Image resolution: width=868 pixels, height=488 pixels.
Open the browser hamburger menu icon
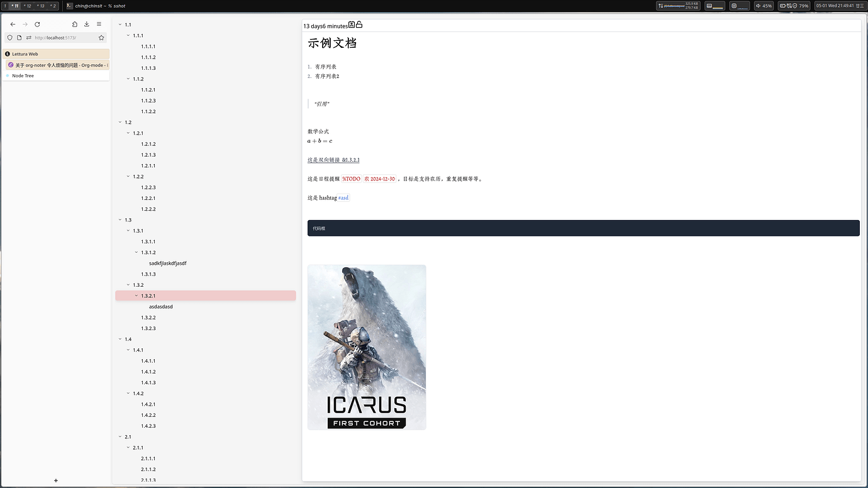point(99,24)
